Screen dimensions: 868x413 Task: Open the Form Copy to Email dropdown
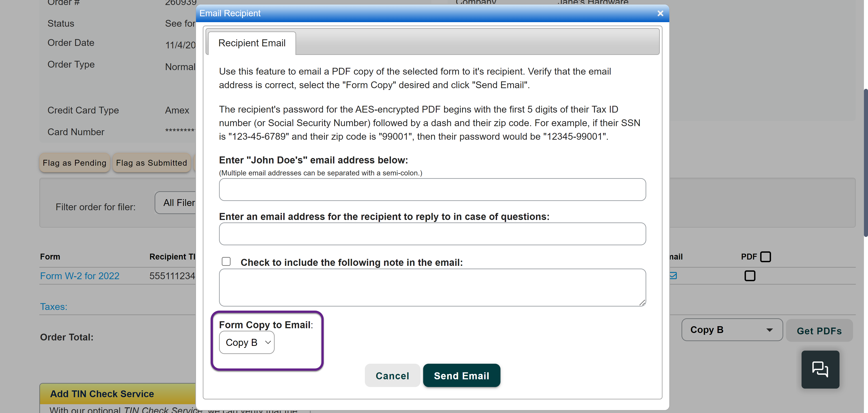coord(247,342)
